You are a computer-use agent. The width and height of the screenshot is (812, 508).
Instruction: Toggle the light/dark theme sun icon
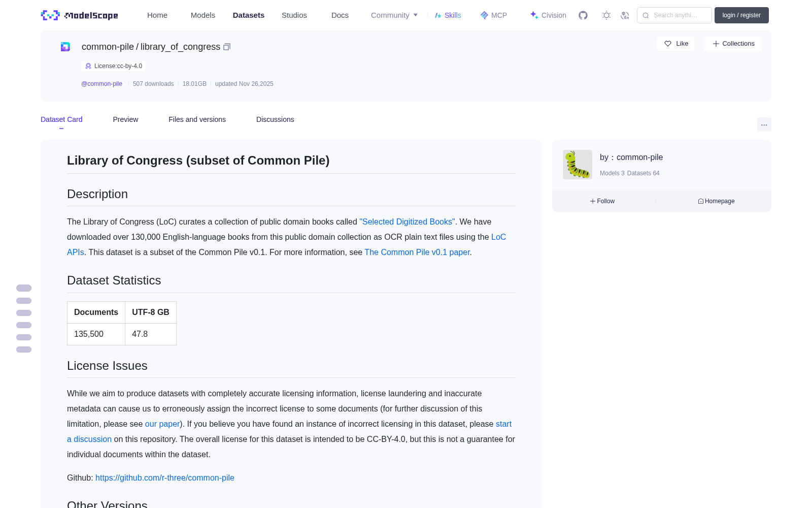(x=606, y=15)
